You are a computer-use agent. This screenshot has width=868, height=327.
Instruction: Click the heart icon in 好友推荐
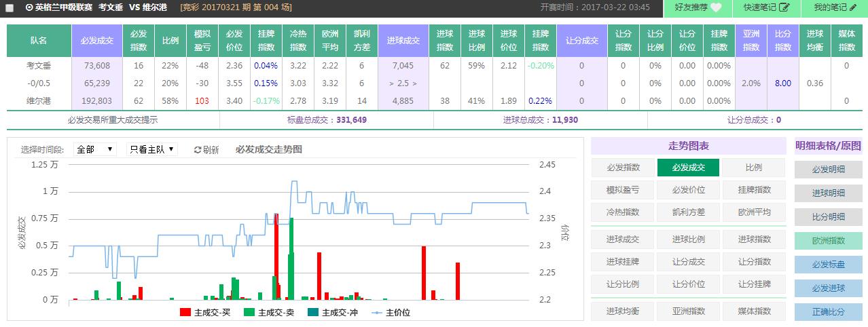(716, 7)
